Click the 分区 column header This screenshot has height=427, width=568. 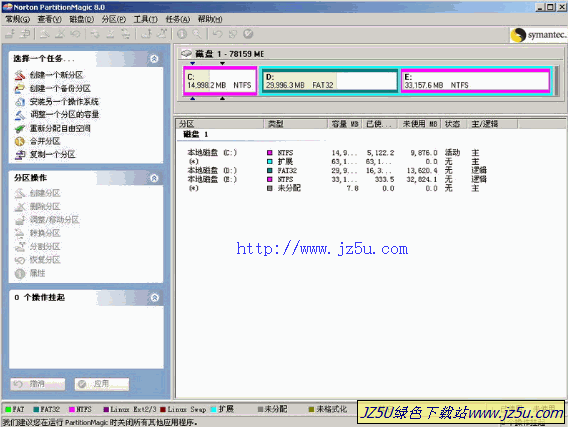(220, 124)
